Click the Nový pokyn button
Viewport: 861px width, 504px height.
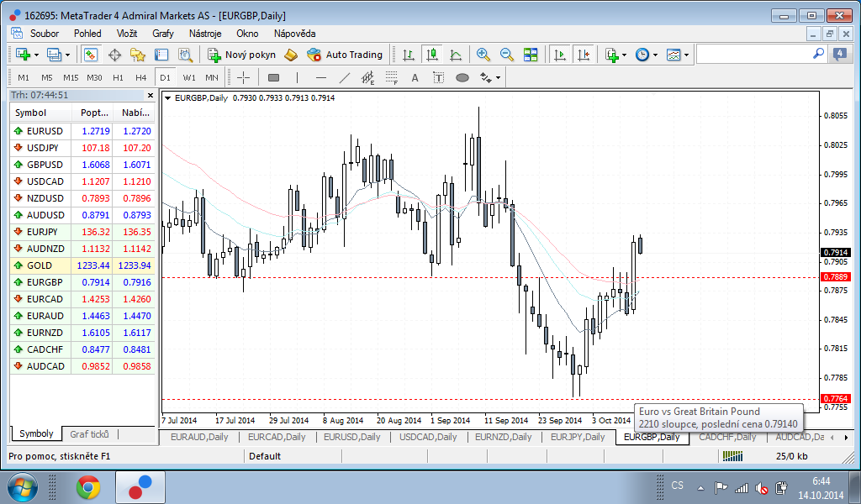(242, 55)
